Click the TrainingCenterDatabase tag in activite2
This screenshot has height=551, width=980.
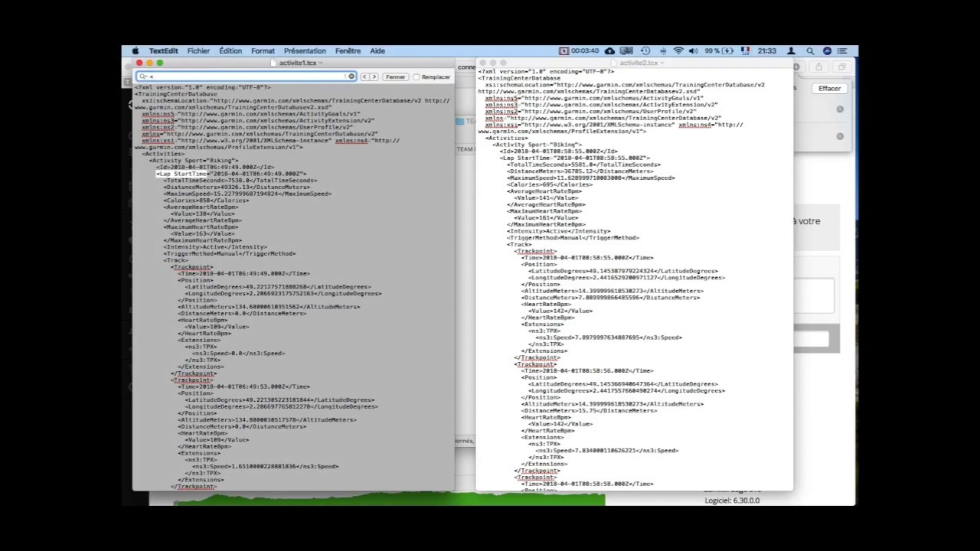(x=519, y=78)
